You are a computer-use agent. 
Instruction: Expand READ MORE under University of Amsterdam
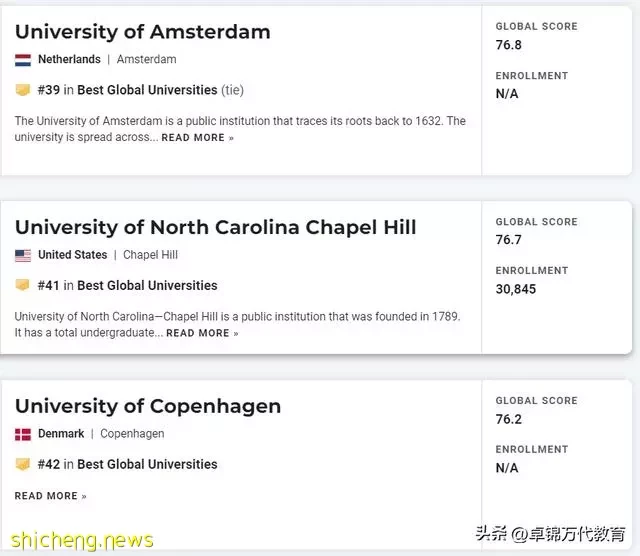[x=198, y=138]
